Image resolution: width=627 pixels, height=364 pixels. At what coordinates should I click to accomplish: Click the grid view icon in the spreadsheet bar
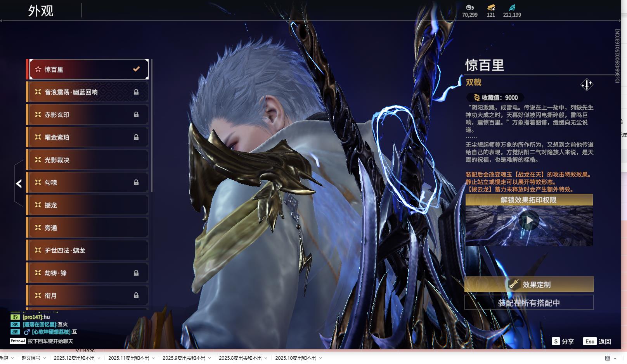point(608,358)
